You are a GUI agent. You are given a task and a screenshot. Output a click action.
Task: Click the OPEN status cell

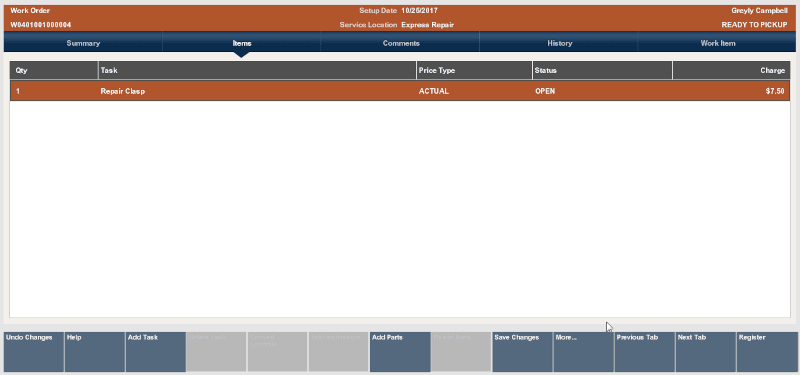[x=545, y=92]
